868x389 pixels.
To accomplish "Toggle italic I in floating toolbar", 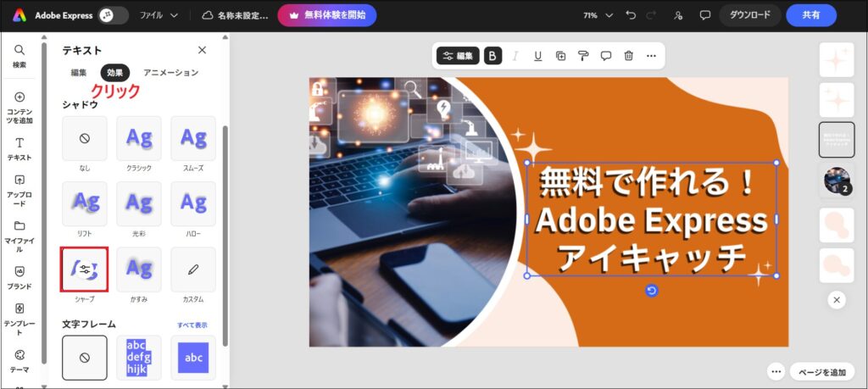I will 515,55.
